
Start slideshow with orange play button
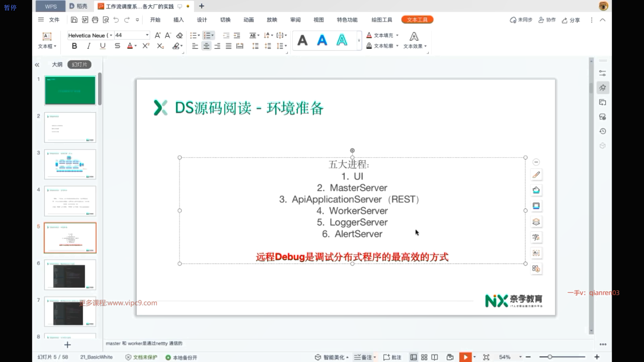(465, 357)
